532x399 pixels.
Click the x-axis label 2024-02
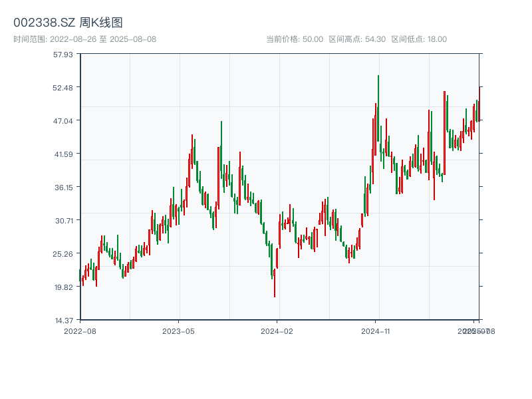pos(277,331)
